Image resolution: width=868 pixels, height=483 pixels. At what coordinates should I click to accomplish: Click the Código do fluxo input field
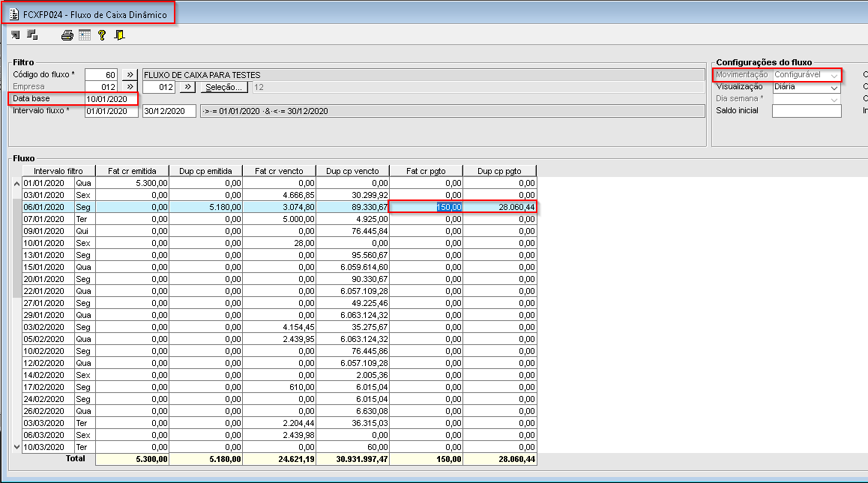tap(101, 75)
